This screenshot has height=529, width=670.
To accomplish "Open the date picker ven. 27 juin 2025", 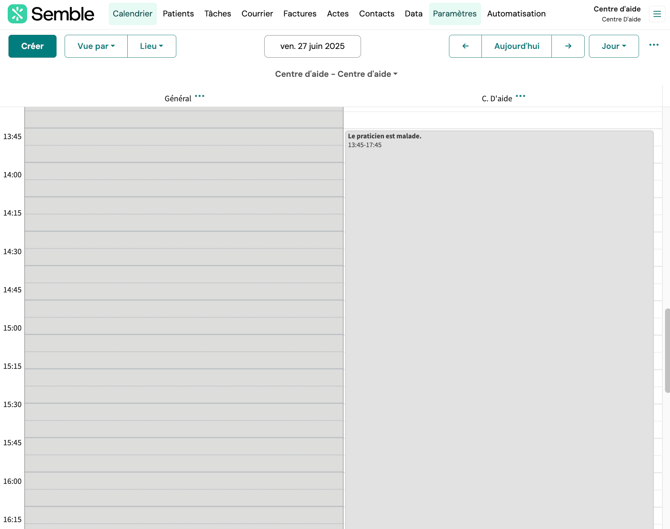I will coord(312,46).
